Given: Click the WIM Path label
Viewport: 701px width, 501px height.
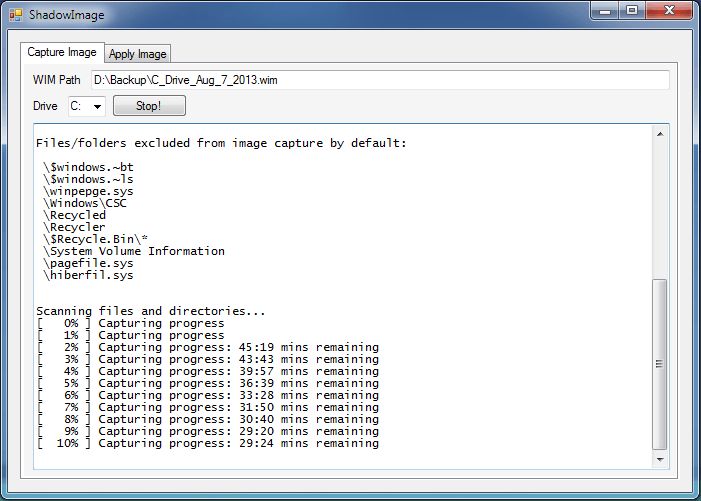Looking at the screenshot, I should click(57, 80).
